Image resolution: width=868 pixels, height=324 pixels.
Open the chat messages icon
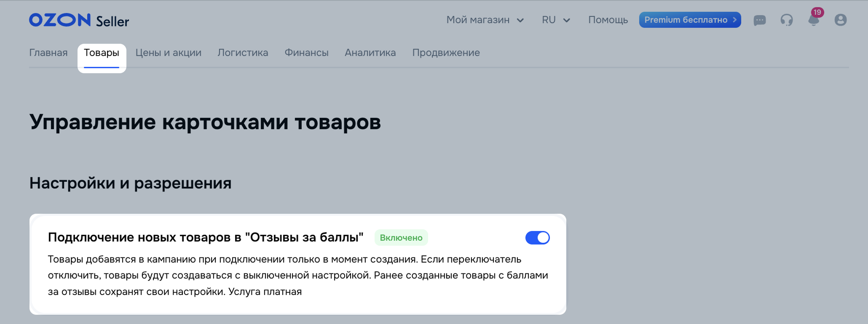760,20
